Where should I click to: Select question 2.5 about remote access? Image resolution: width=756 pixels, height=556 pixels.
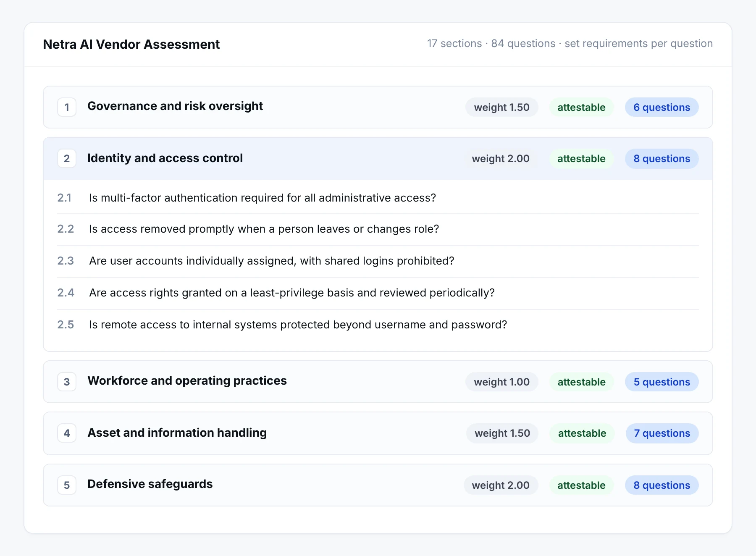(378, 325)
